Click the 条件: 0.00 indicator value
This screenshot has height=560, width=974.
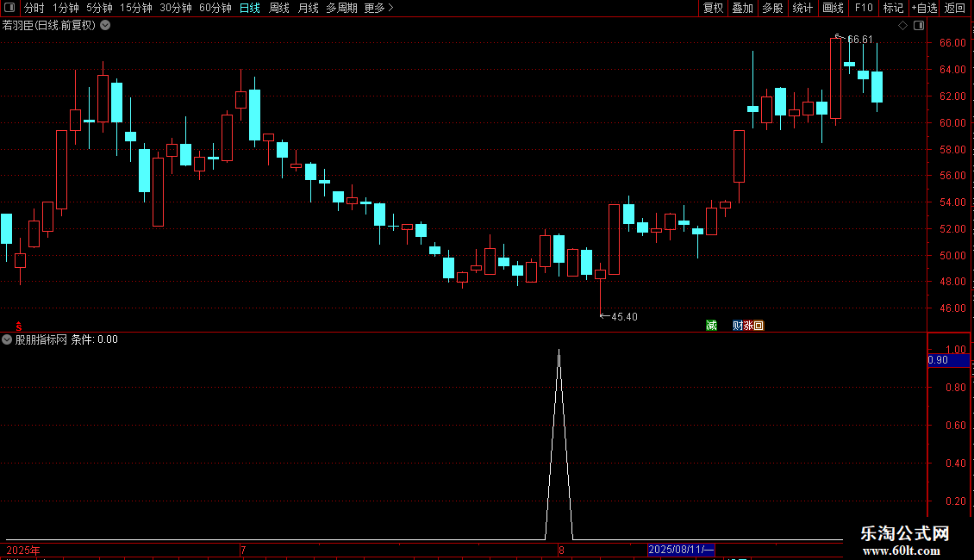click(x=95, y=339)
